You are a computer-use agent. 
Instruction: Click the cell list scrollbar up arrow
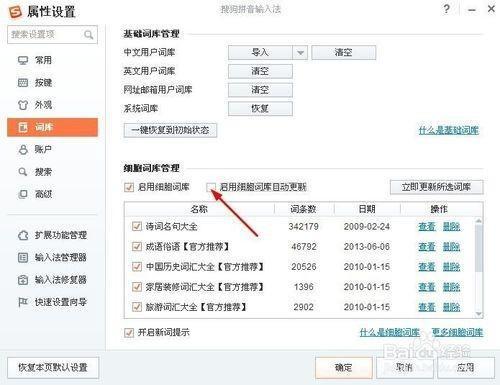coord(479,220)
